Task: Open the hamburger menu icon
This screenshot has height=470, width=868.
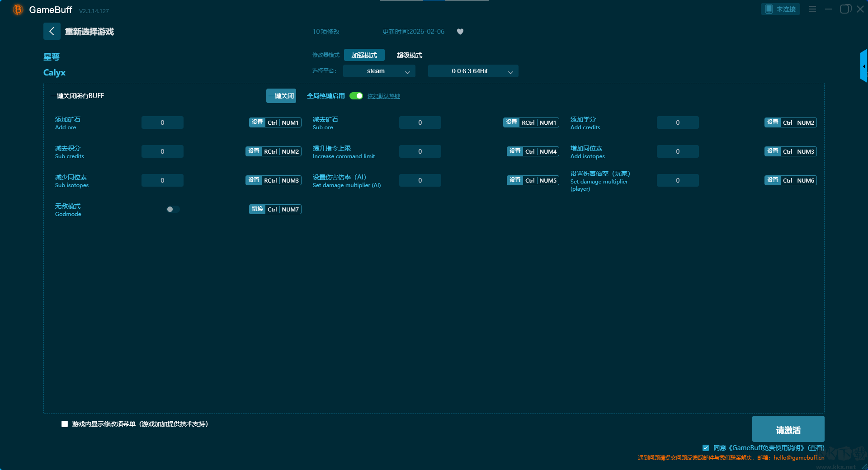Action: pos(812,9)
